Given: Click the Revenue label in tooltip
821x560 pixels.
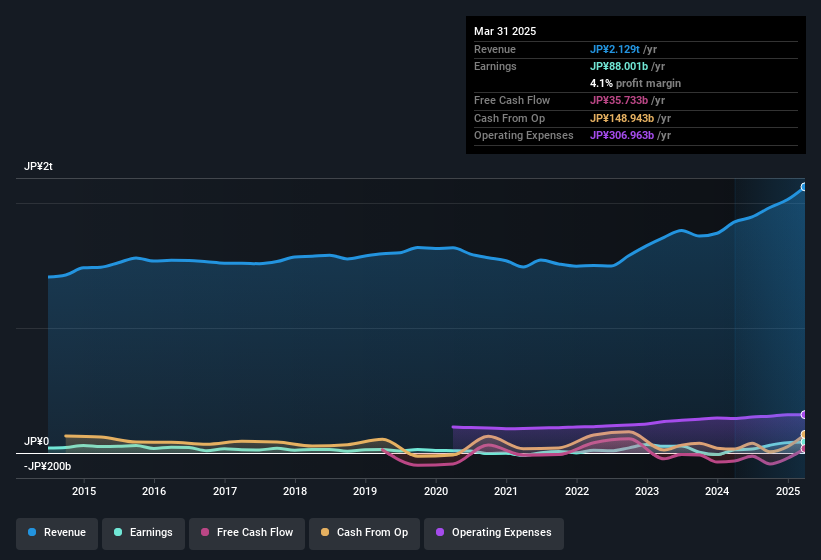Looking at the screenshot, I should point(495,49).
